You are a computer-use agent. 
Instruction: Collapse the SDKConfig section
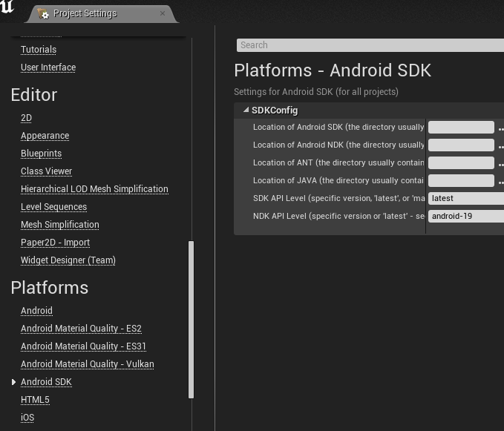pos(246,110)
